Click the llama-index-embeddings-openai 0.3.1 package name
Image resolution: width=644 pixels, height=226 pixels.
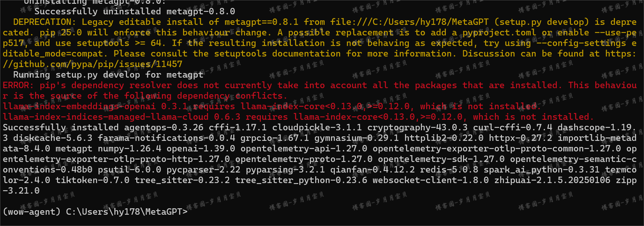95,106
